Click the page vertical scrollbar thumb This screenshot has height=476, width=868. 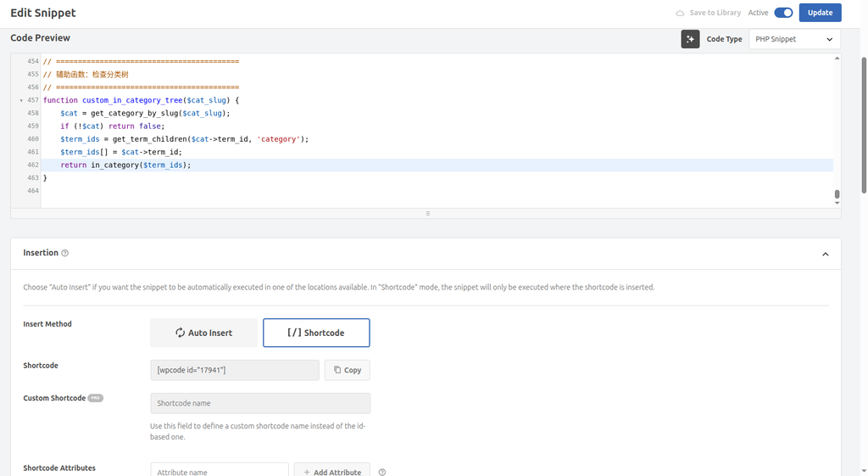(864, 125)
